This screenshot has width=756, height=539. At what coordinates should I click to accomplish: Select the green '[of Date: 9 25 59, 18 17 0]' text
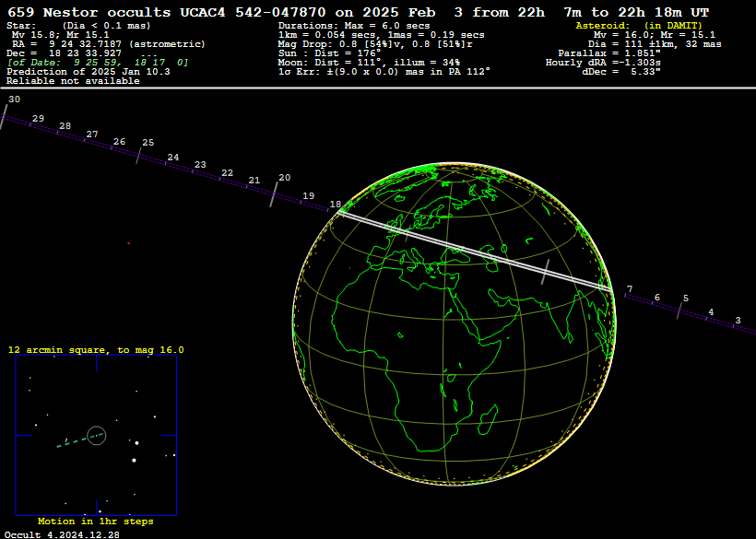click(x=98, y=63)
